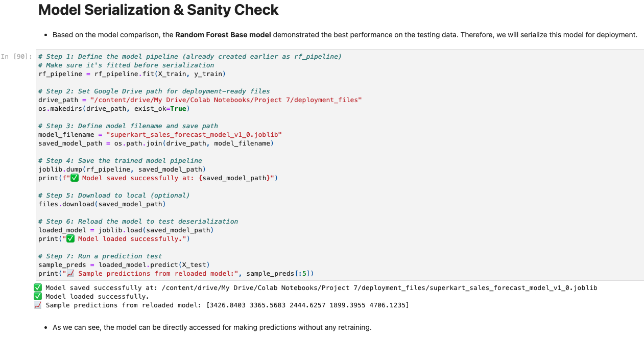Click the predicted values array in the output
644x338 pixels.
click(307, 305)
